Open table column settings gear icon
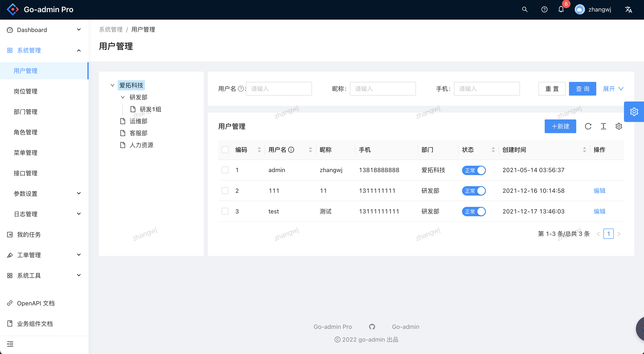Screen dimensions: 644x354 [619, 126]
